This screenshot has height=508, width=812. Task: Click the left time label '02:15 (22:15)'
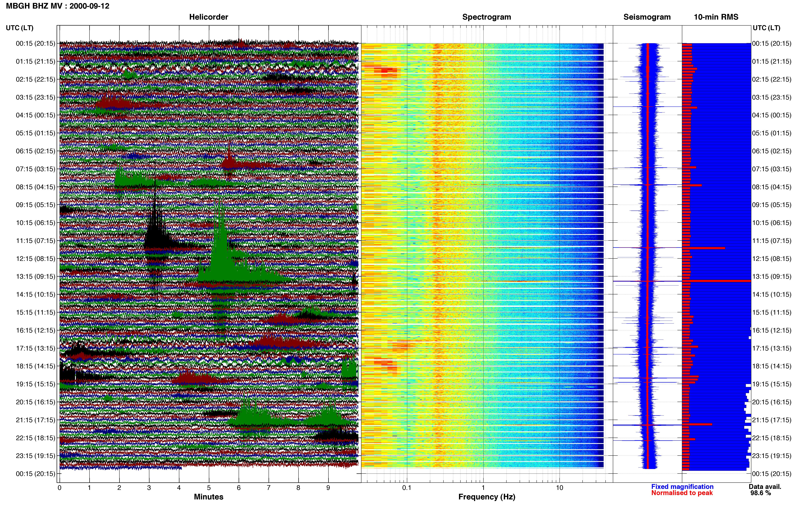[x=36, y=79]
